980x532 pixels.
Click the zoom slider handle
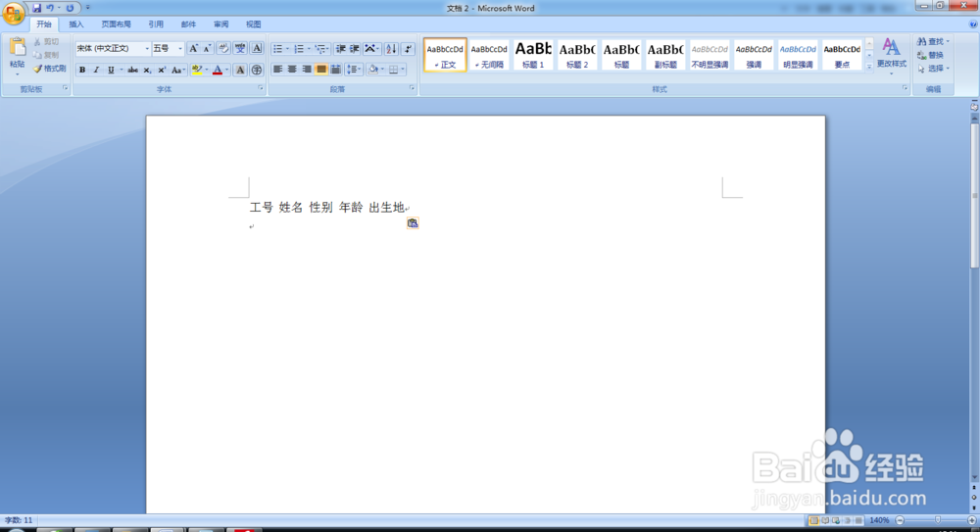pos(938,520)
